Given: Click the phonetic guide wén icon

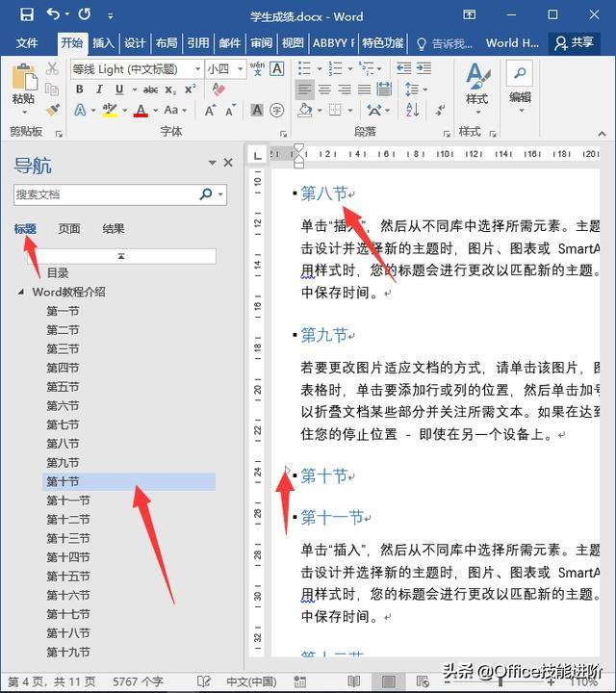Looking at the screenshot, I should pos(257,68).
